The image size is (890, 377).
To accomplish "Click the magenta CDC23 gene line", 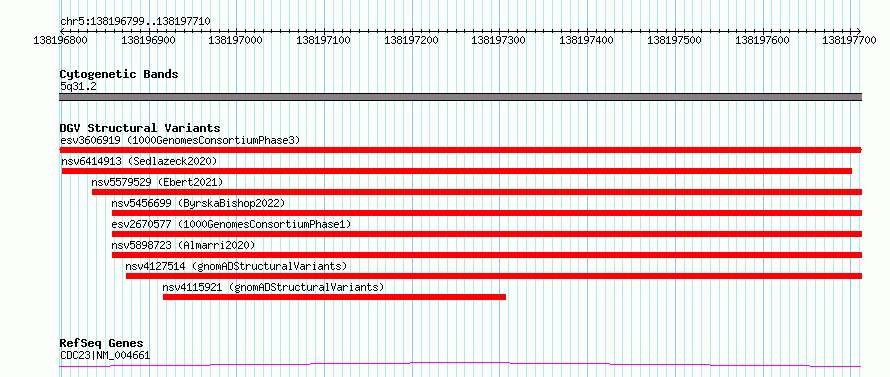I will 460,364.
